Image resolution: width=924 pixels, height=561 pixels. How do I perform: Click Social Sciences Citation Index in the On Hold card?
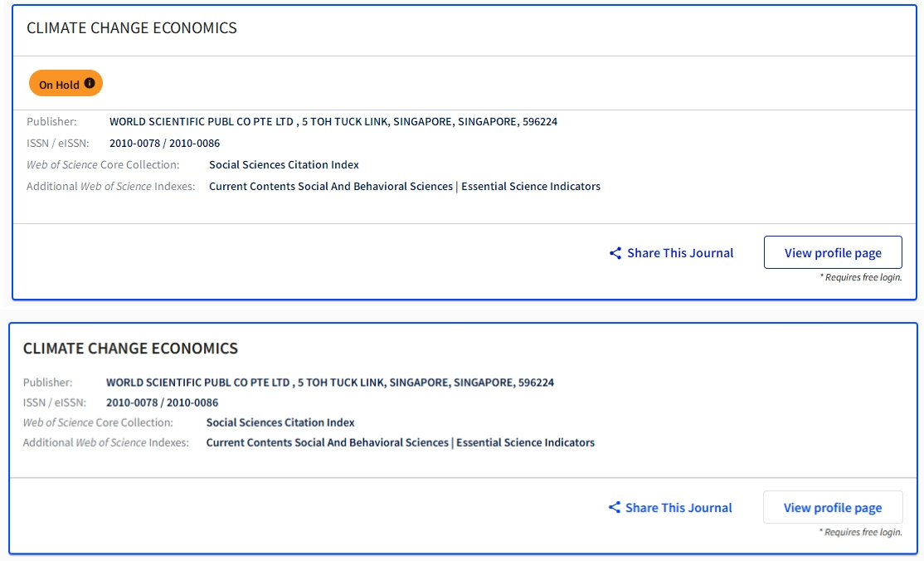pyautogui.click(x=284, y=164)
